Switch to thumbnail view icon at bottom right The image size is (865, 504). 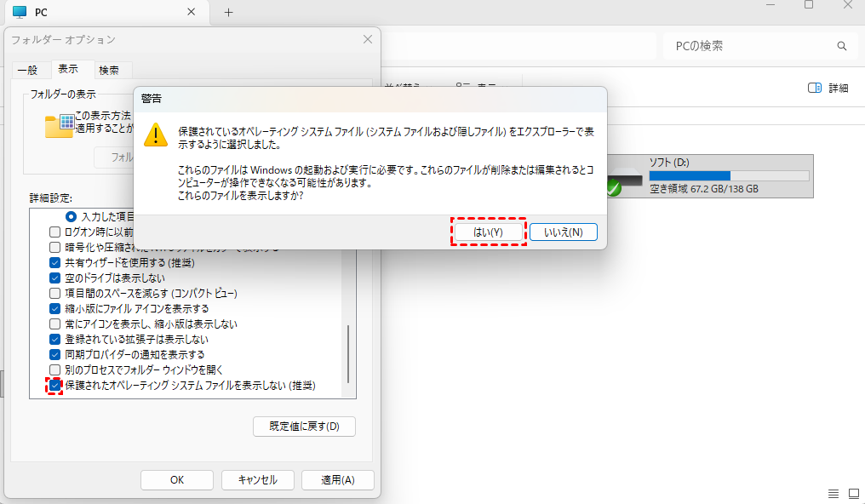852,494
